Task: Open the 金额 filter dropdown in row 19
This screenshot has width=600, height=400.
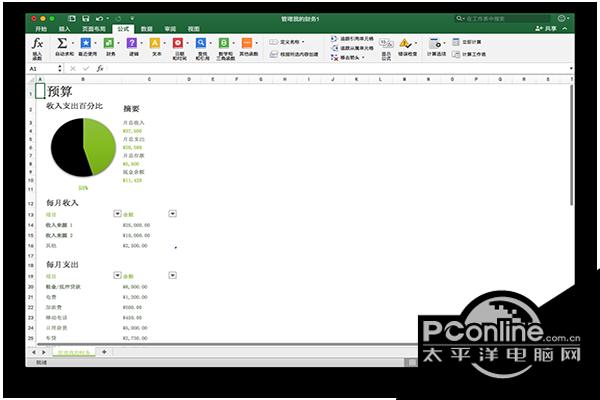Action: tap(173, 275)
